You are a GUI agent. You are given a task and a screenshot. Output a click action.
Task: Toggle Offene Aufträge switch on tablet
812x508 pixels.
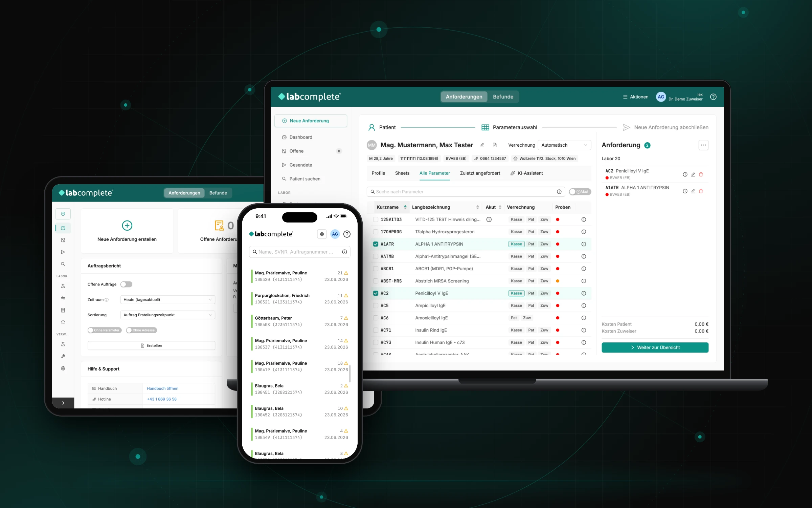[x=126, y=284]
